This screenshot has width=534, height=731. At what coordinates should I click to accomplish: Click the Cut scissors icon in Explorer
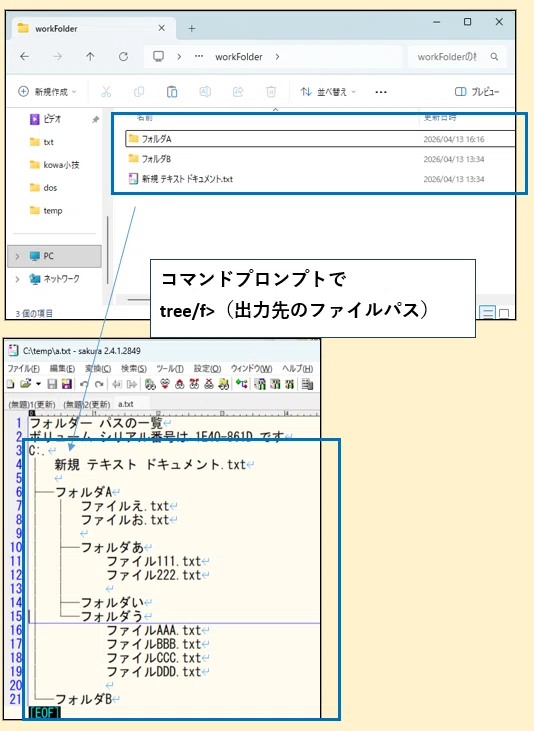pos(106,92)
